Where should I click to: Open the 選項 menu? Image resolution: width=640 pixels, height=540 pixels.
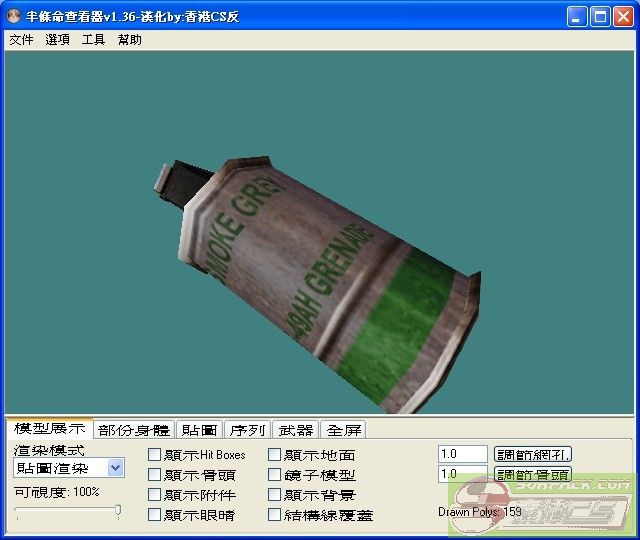pos(57,40)
